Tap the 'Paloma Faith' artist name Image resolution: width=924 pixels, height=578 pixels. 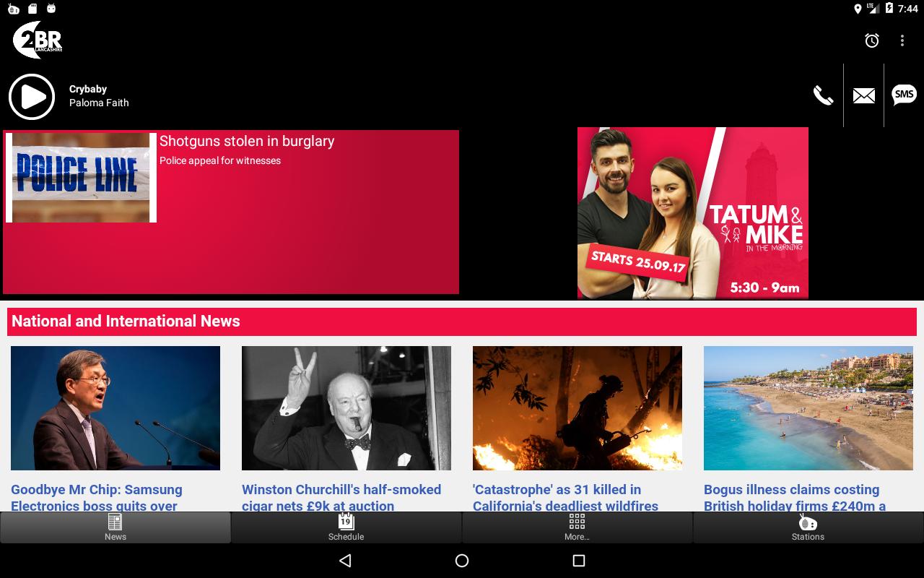(x=99, y=103)
